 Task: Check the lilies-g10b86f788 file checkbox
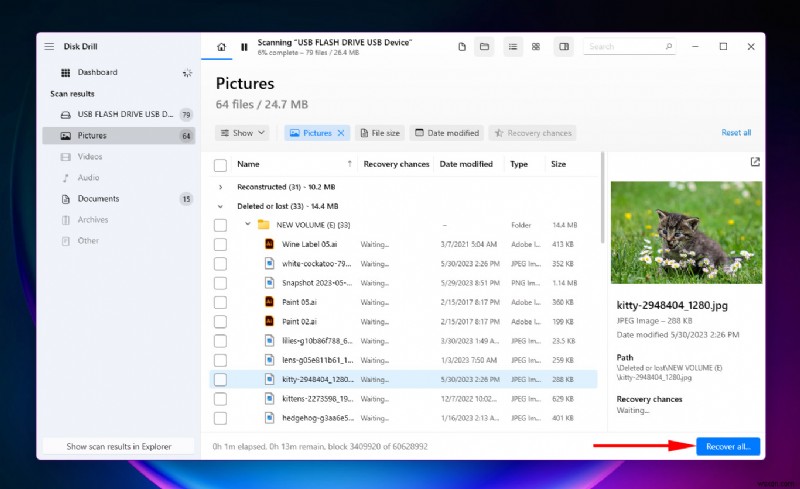click(x=220, y=341)
